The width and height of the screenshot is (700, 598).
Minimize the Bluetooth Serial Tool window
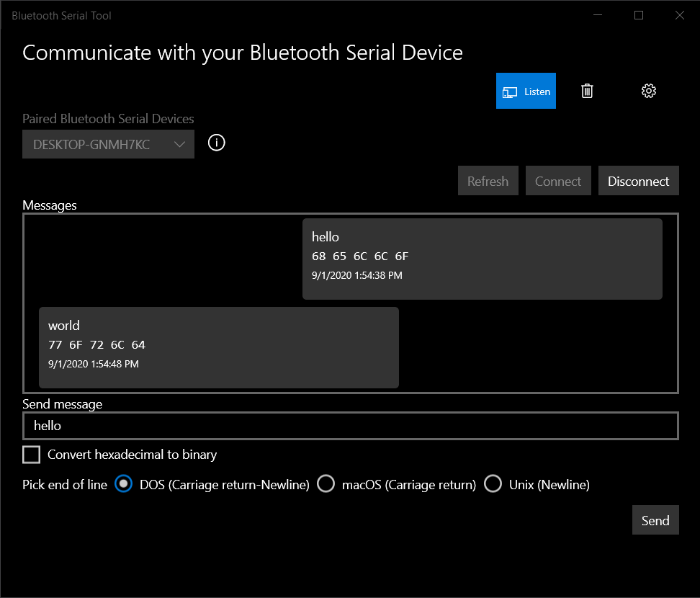pyautogui.click(x=598, y=15)
